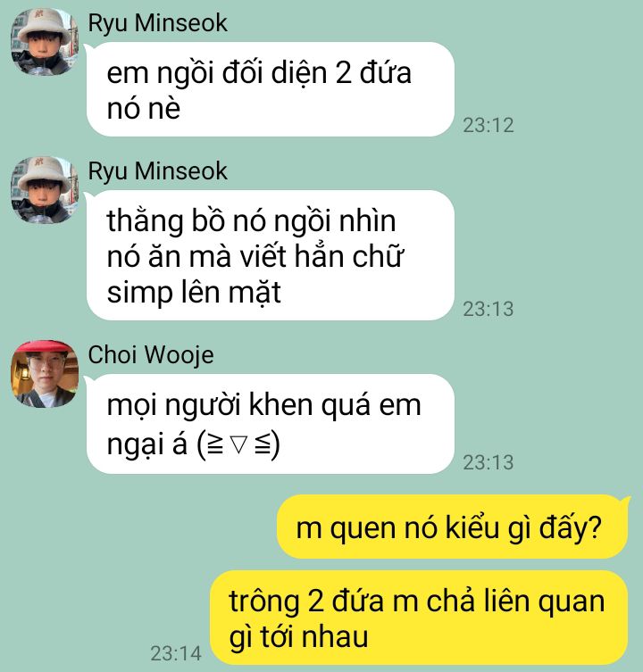Open Ryu Minseok's avatar beside the 23:12 message
Image resolution: width=643 pixels, height=672 pixels.
click(45, 42)
